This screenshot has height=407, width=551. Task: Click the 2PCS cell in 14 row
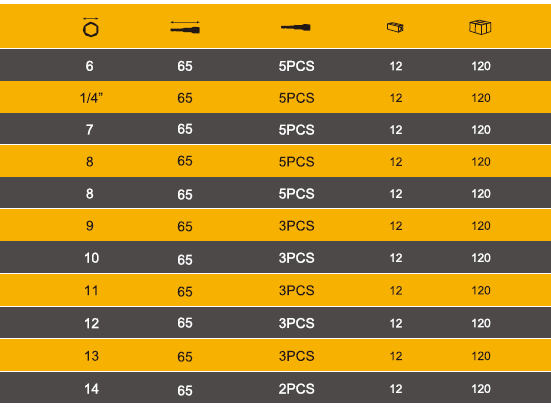[x=297, y=389]
